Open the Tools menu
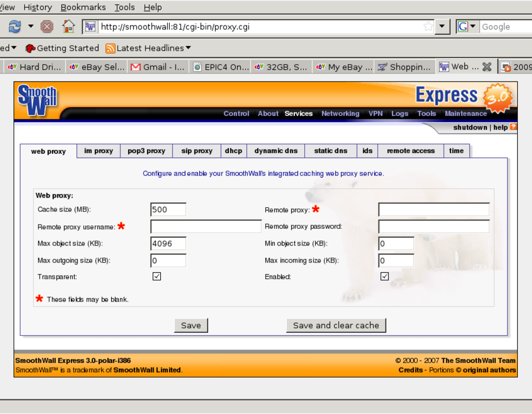 (125, 7)
